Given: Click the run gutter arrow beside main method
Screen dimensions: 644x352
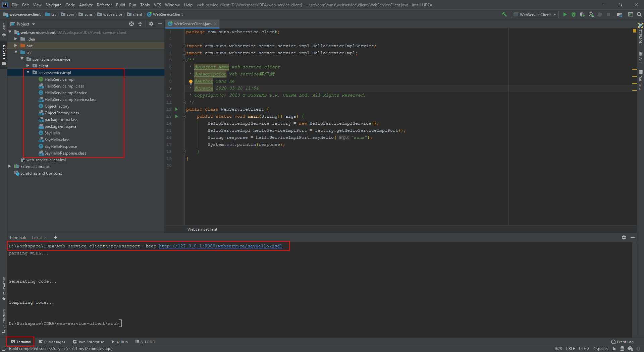Looking at the screenshot, I should (176, 116).
